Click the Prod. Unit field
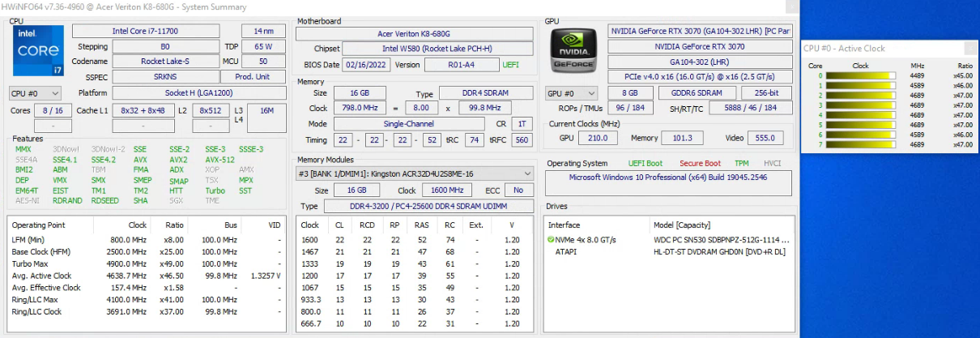The width and height of the screenshot is (980, 338). tap(253, 77)
